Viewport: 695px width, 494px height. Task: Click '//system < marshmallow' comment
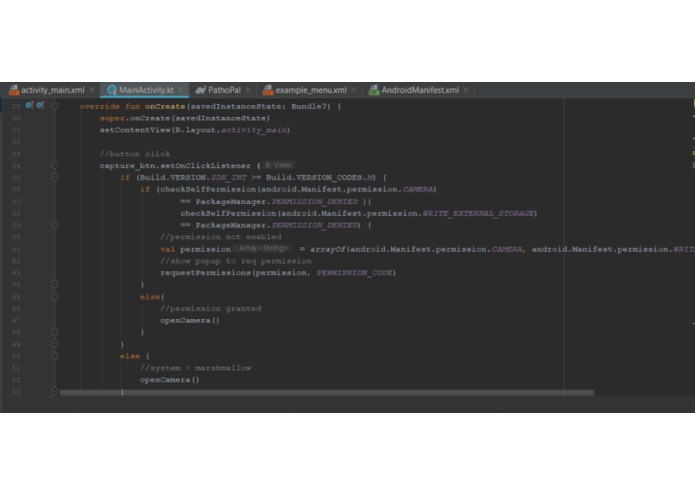[195, 368]
